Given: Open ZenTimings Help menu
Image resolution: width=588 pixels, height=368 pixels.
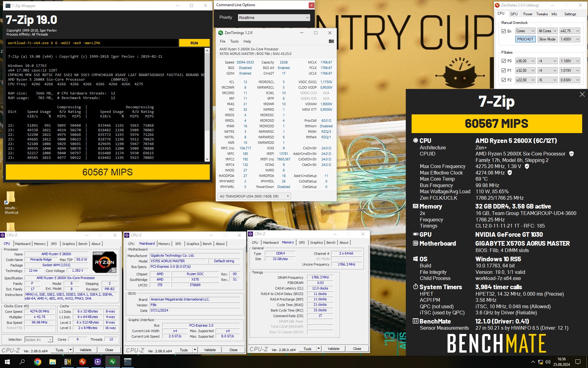Looking at the screenshot, I should (247, 41).
